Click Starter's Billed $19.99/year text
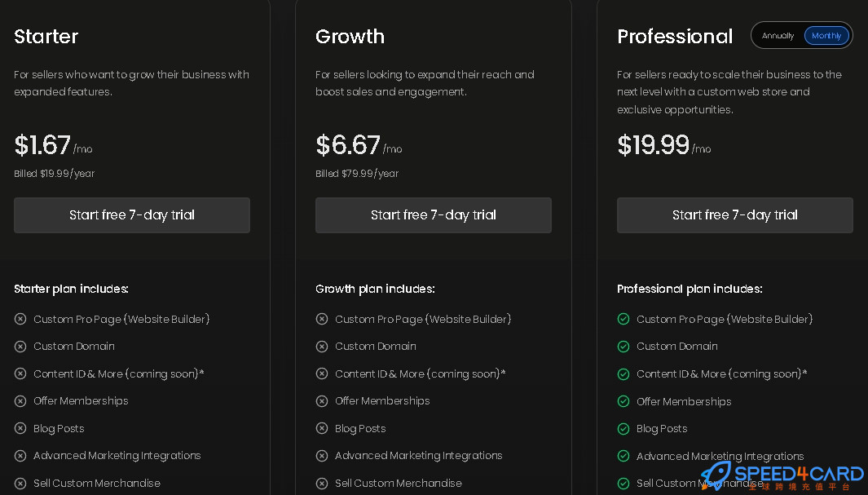 click(x=55, y=174)
